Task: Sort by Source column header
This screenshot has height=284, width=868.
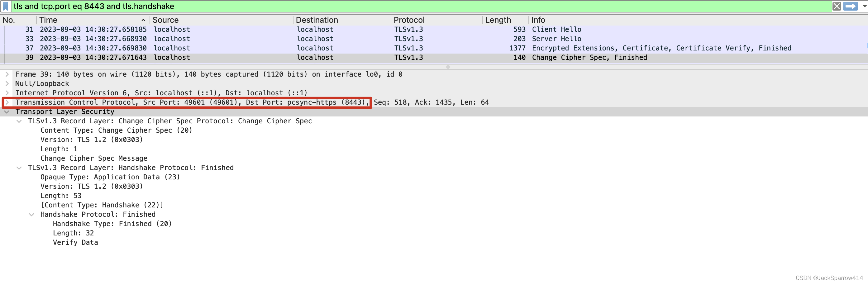Action: pos(221,20)
